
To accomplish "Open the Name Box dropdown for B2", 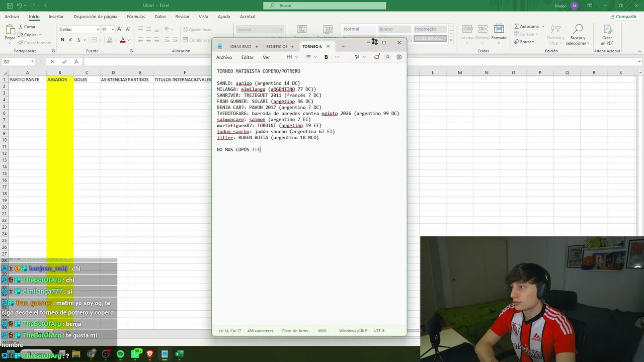I will 32,61.
